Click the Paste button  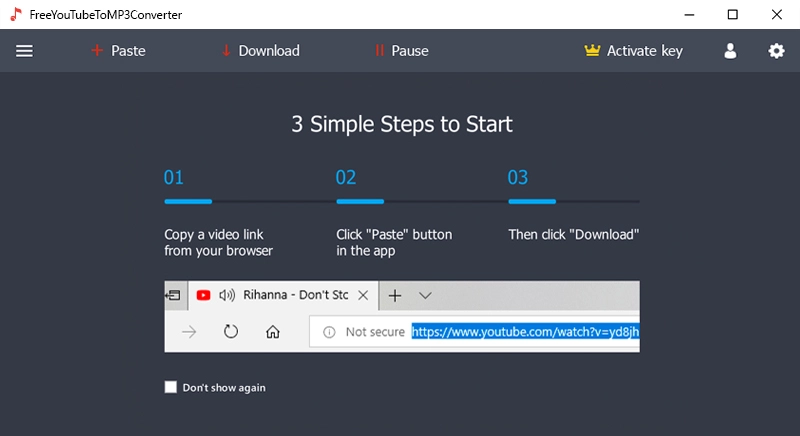118,51
